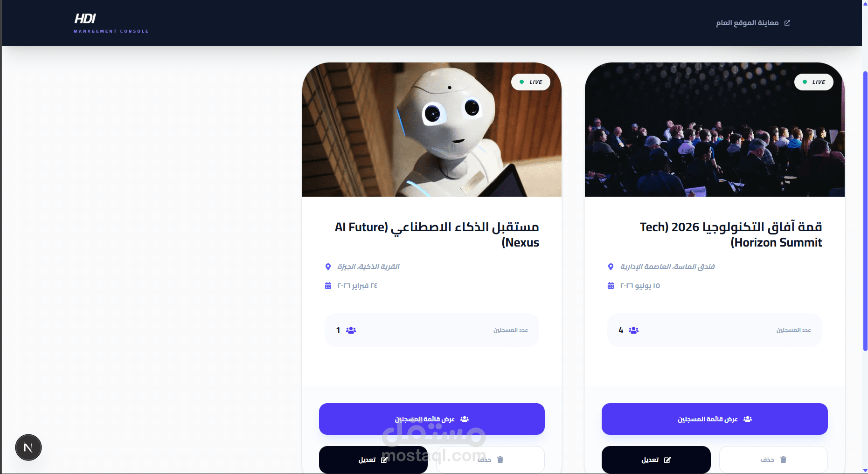Delete the AI Future Nexus event
868x474 pixels.
(490, 460)
